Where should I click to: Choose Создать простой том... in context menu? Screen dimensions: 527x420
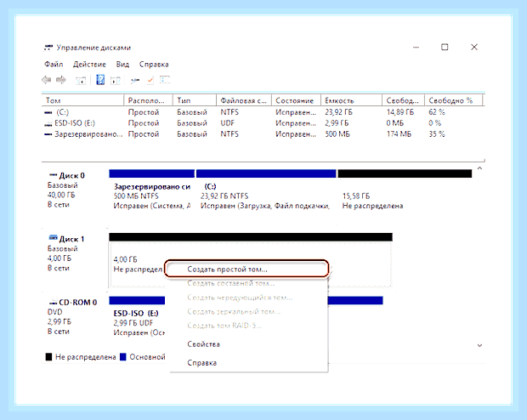click(247, 269)
